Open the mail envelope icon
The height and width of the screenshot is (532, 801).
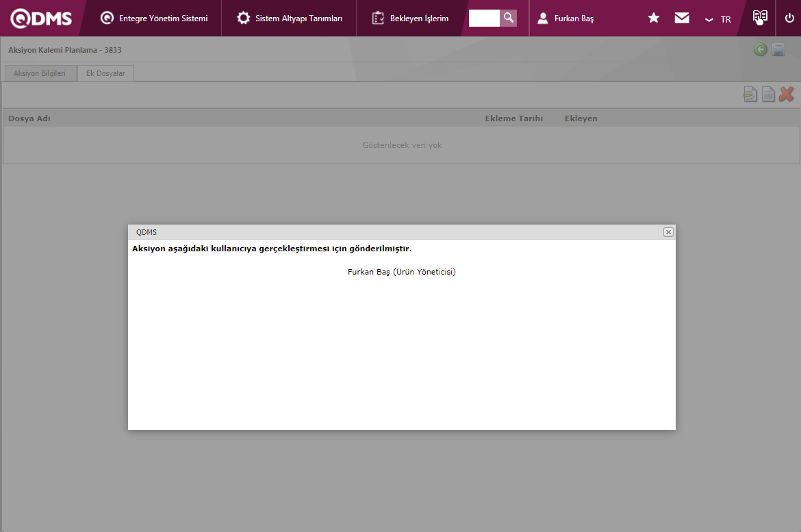coord(682,18)
